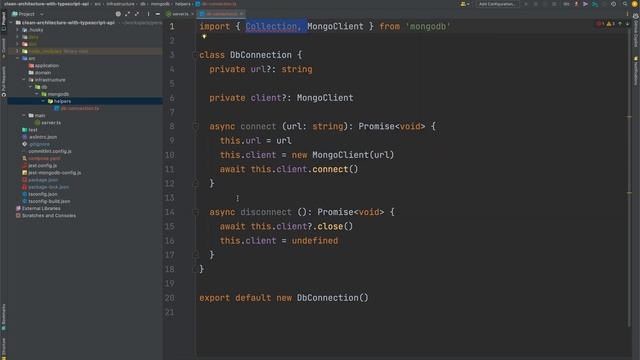Collapse the infrastructure folder
Viewport: 640px width, 360px height.
(24, 80)
